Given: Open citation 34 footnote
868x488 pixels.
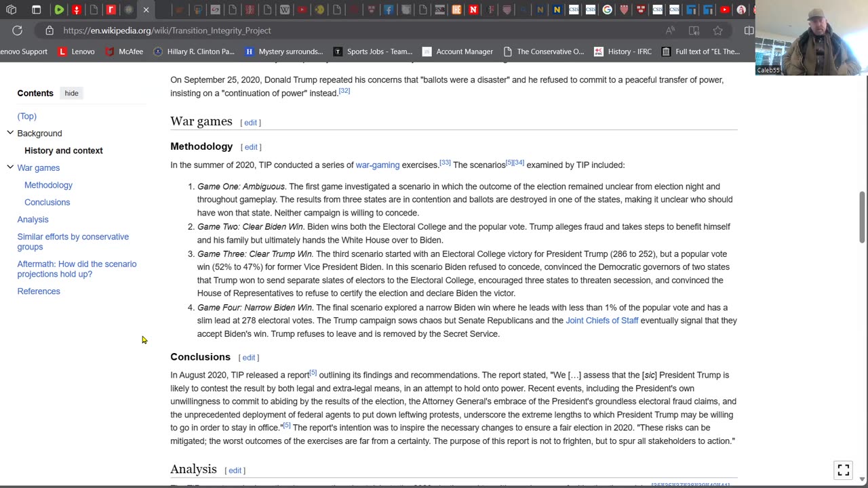Looking at the screenshot, I should click(519, 163).
